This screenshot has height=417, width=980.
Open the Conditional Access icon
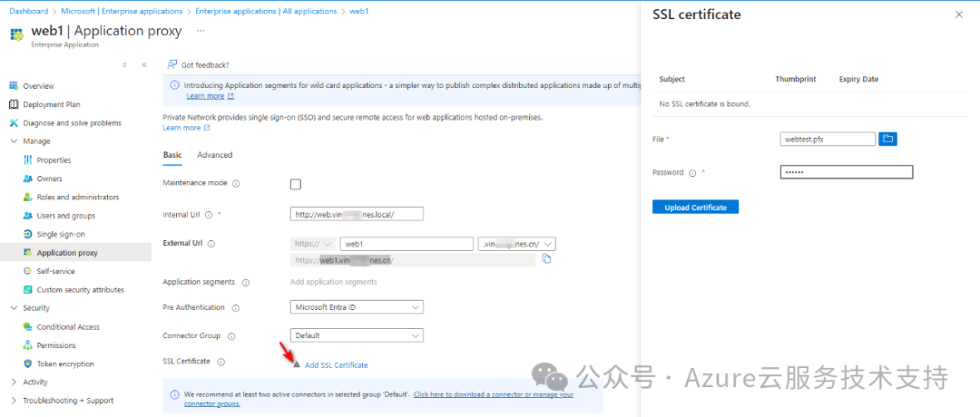point(27,327)
